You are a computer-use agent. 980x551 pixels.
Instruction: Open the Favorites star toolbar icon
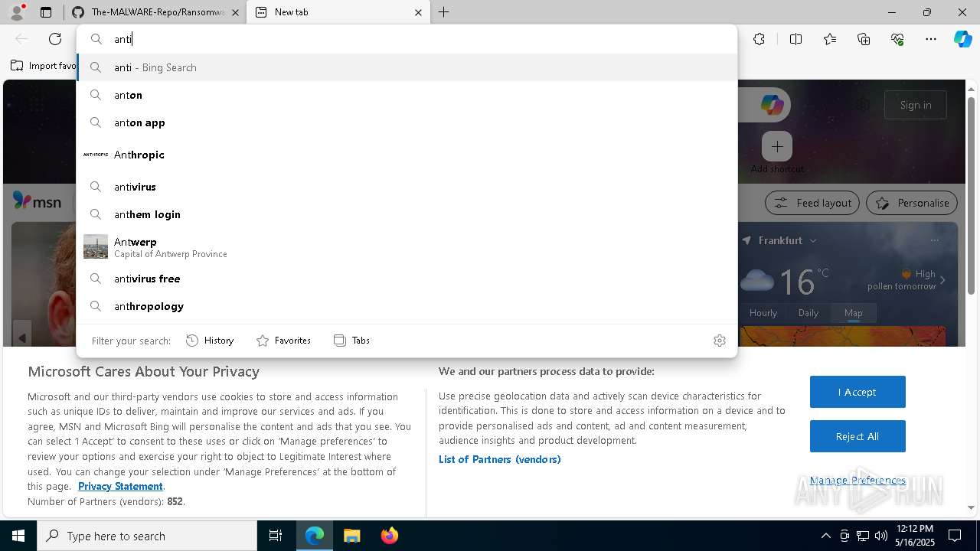coord(830,39)
